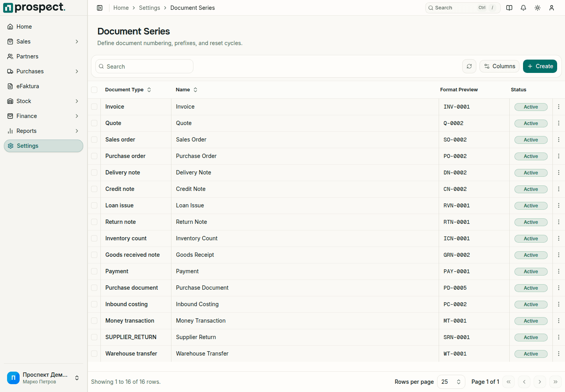Click the Settings breadcrumb link

pyautogui.click(x=149, y=8)
